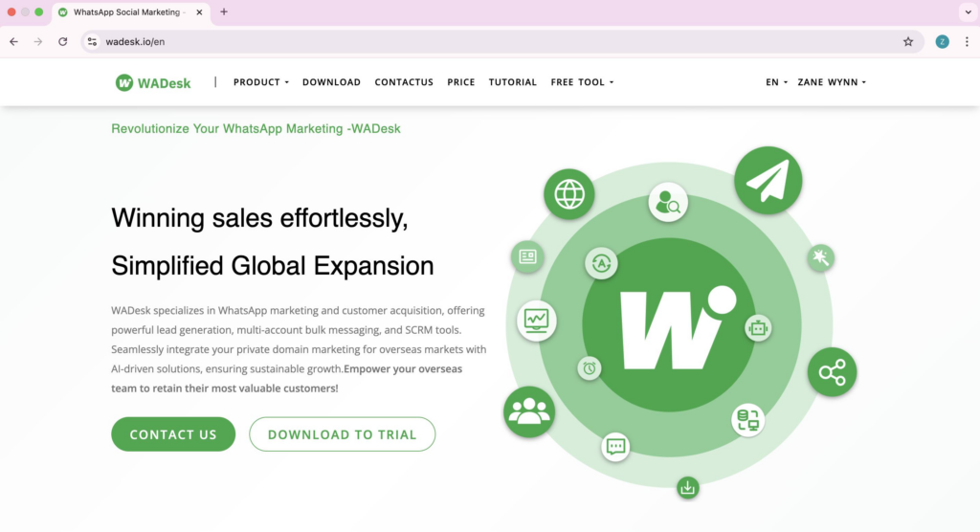
Task: Click the download tray icon
Action: point(687,488)
